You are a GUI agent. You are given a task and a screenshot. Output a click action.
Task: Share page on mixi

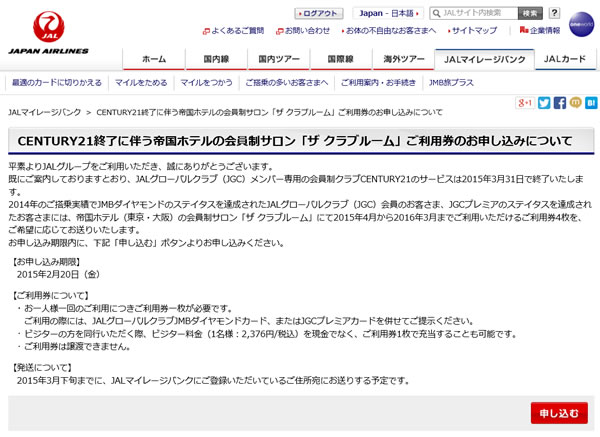(x=575, y=103)
